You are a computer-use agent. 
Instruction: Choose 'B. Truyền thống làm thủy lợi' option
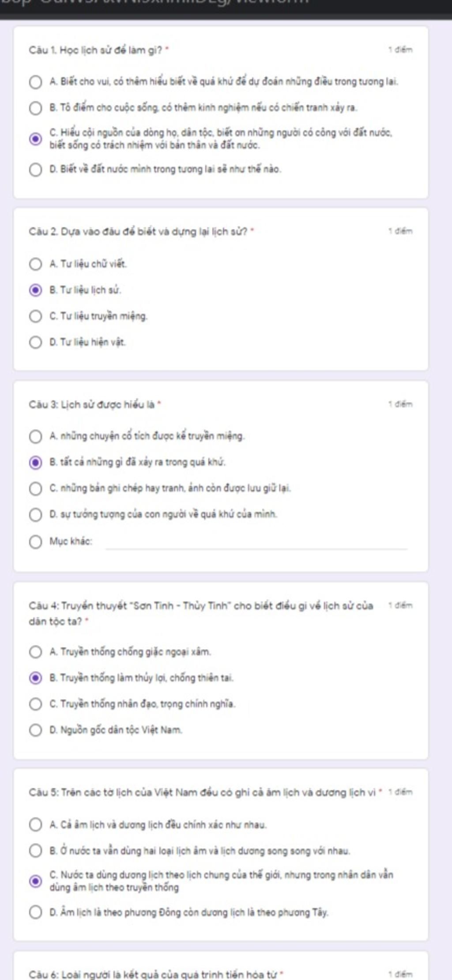pos(35,678)
